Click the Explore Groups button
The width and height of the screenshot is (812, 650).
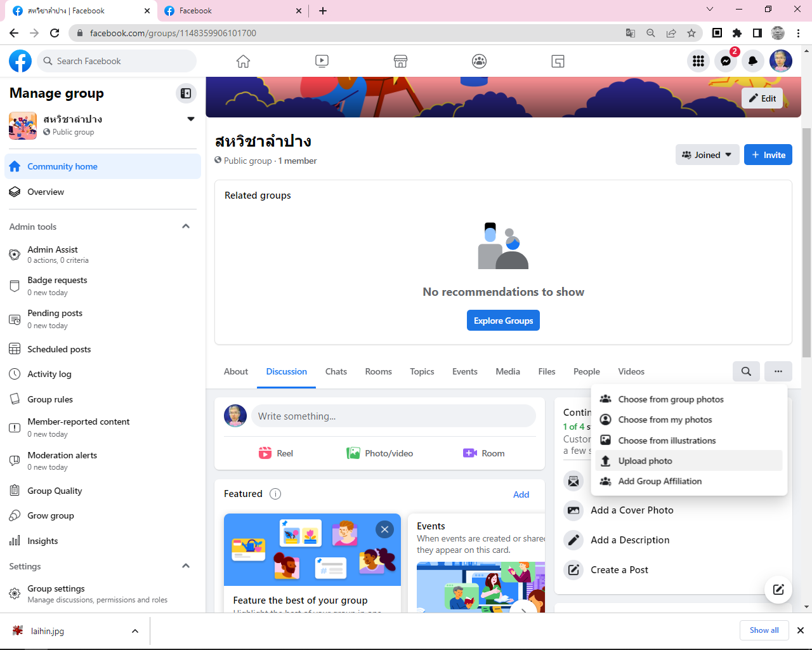pos(503,321)
